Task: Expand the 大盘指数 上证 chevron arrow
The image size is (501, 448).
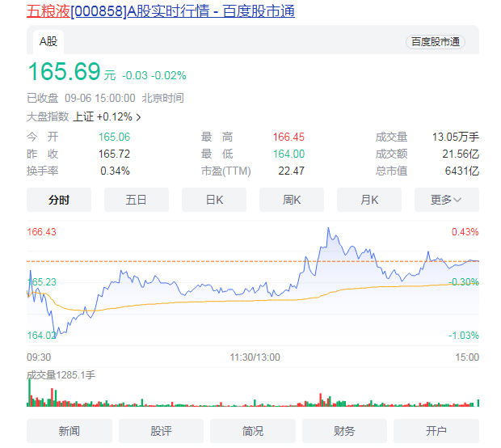Action: [x=138, y=117]
